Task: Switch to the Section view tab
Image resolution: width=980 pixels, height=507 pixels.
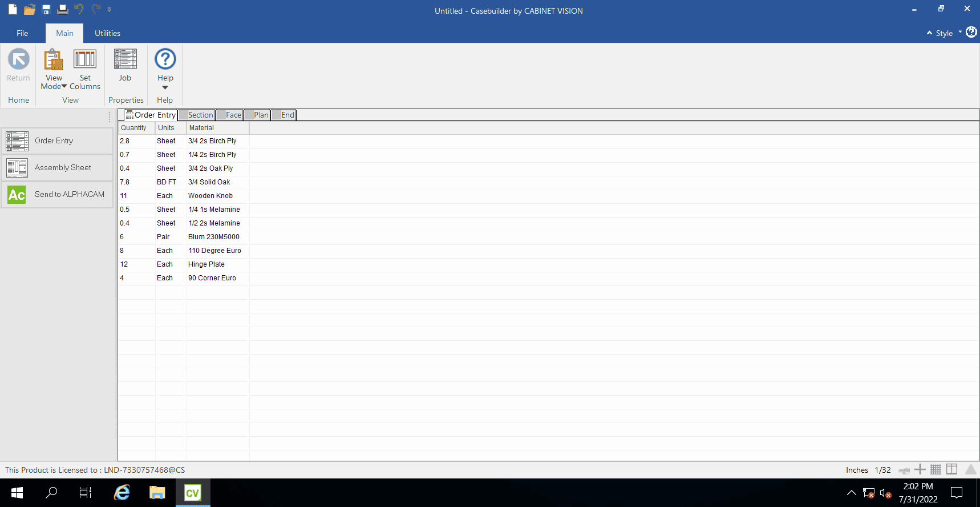Action: pyautogui.click(x=196, y=115)
